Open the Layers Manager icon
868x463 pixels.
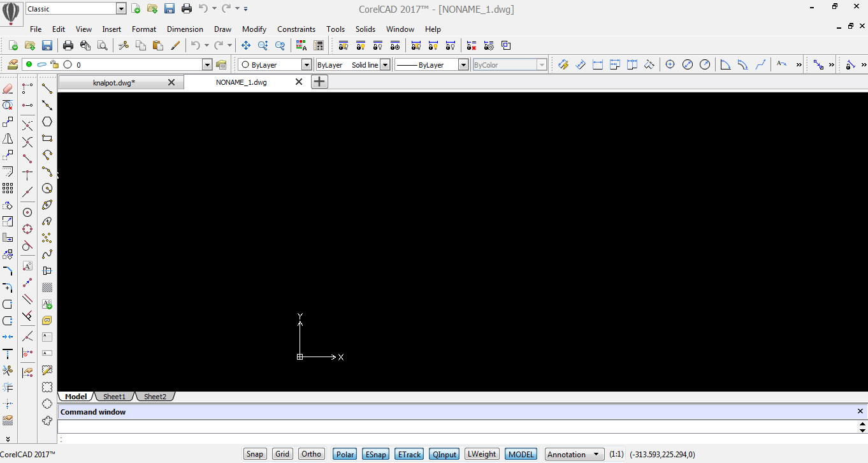13,64
